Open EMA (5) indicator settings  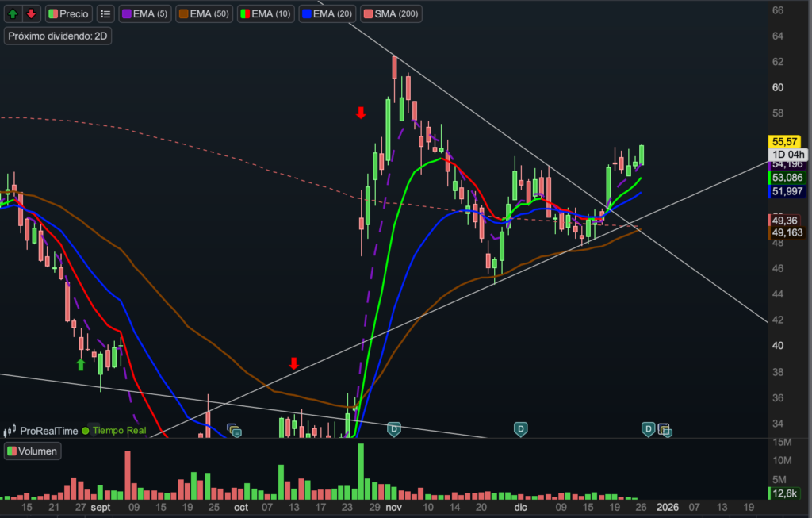click(147, 13)
